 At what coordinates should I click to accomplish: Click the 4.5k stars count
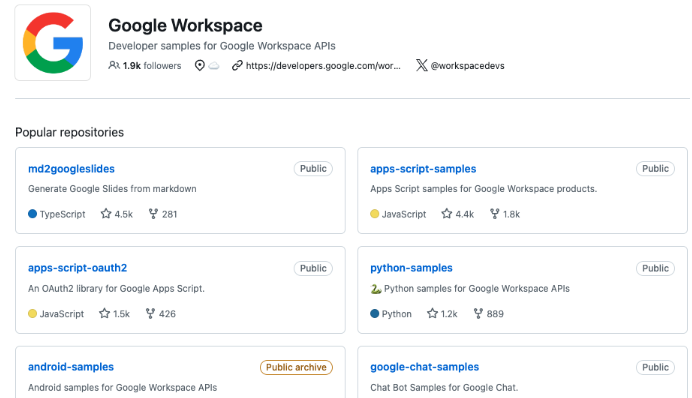point(124,214)
